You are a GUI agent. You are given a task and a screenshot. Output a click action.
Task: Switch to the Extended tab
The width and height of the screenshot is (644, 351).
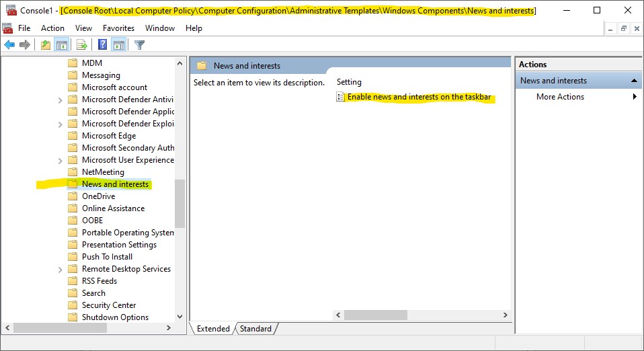pos(213,328)
